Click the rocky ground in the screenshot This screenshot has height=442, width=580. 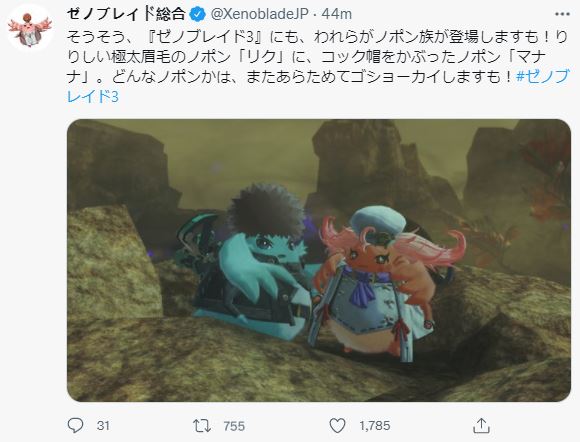222,366
